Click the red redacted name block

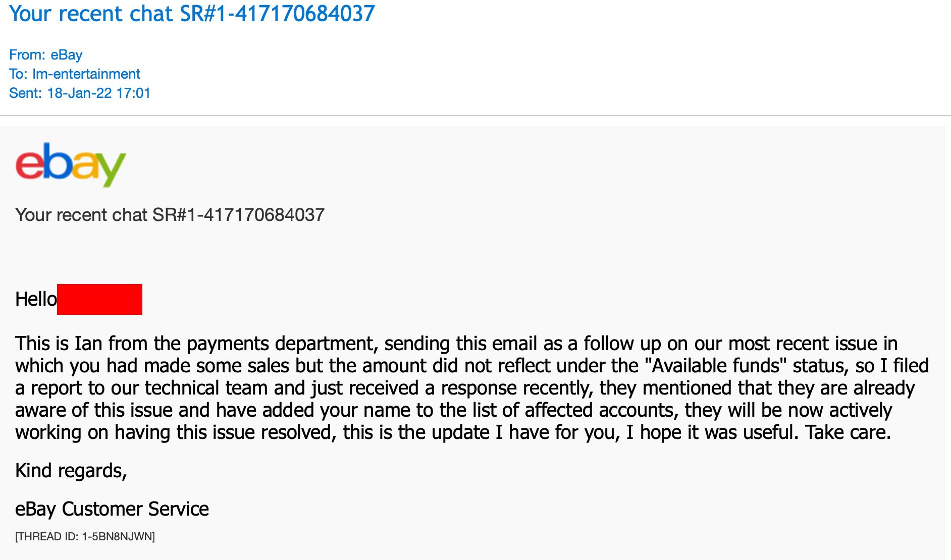[99, 299]
